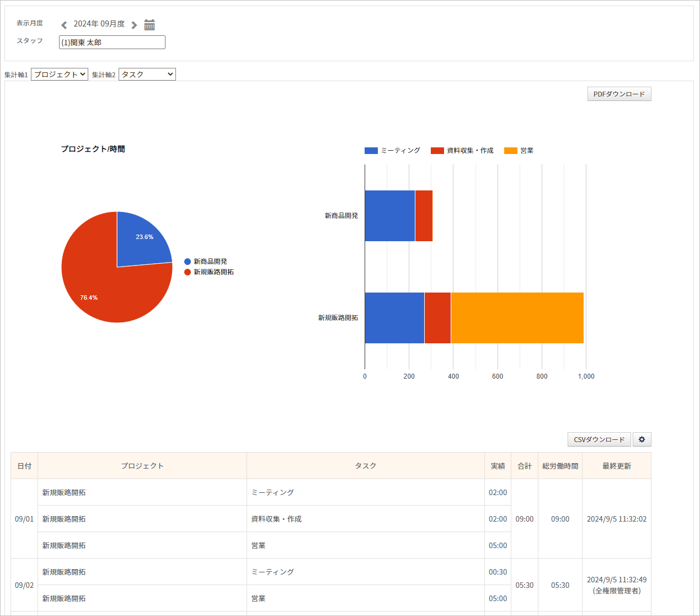Screen dimensions: 700x616
Task: Toggle 資料収集・作成 series in legend
Action: pos(462,151)
